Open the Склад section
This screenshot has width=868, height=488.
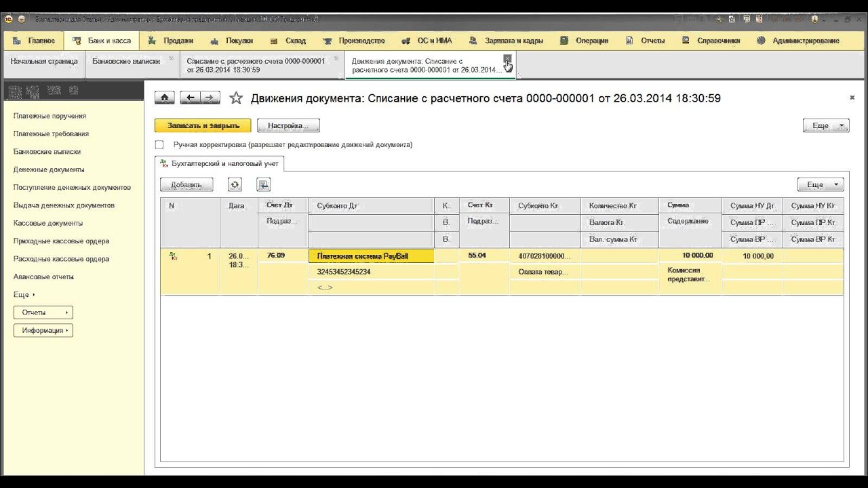[288, 41]
